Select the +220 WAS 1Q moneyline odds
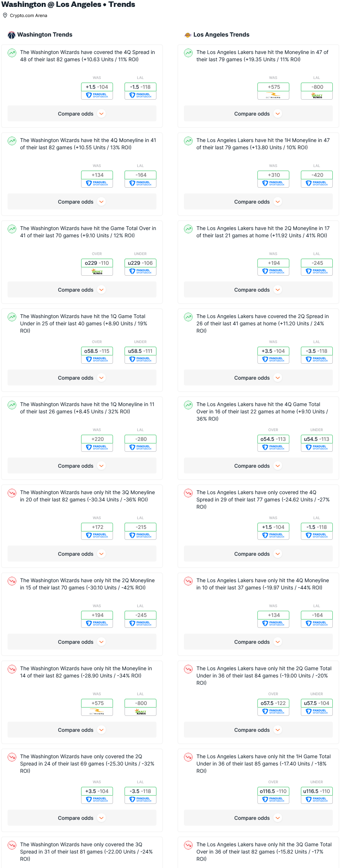This screenshot has height=868, width=340. pyautogui.click(x=97, y=439)
